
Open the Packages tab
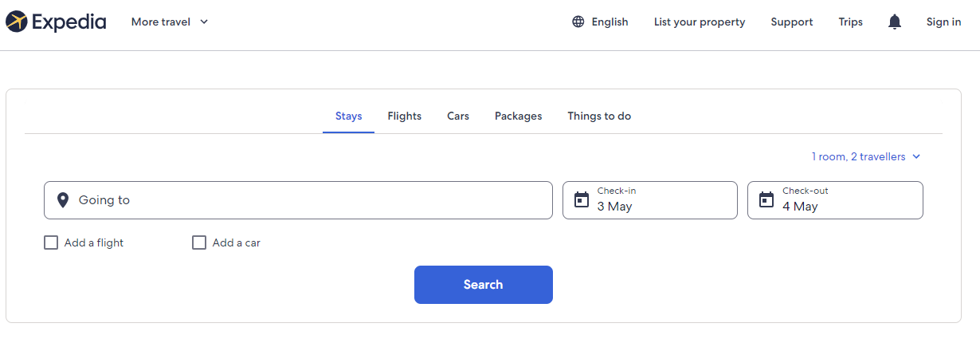pos(518,116)
